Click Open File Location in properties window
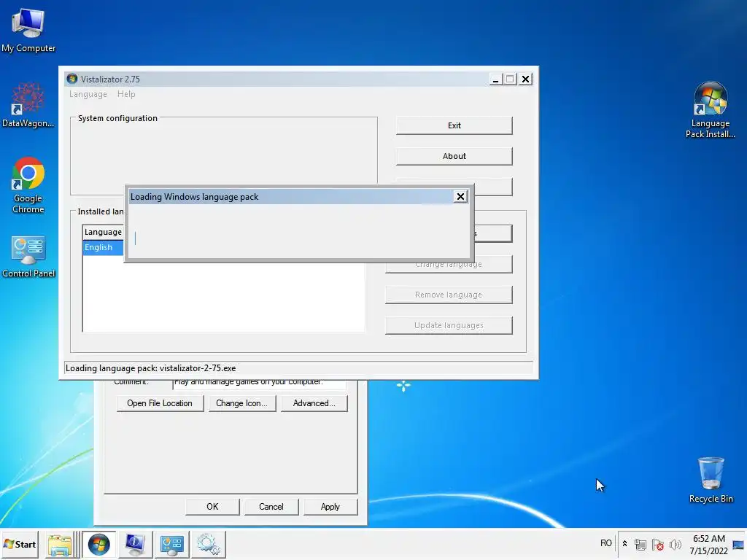747x560 pixels. point(160,403)
